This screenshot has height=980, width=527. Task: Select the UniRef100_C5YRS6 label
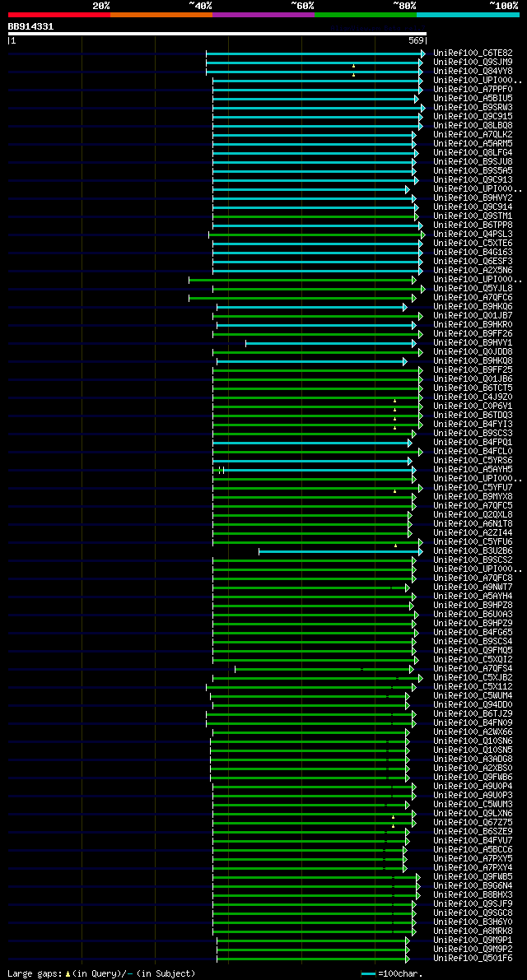473,461
